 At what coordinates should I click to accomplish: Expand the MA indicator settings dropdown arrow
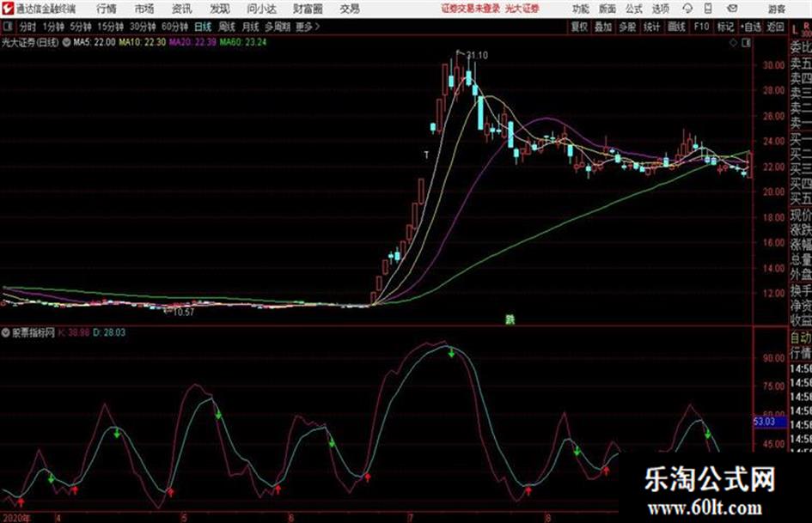(x=67, y=42)
